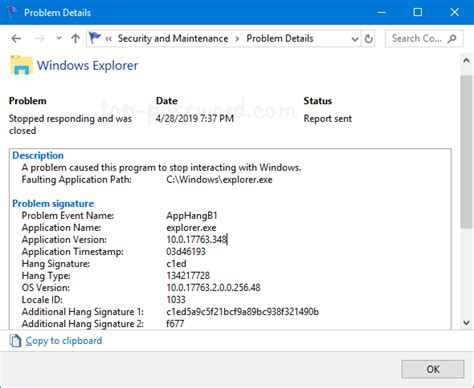Focus the Search Control Panel field
The height and width of the screenshot is (388, 474).
coord(424,39)
